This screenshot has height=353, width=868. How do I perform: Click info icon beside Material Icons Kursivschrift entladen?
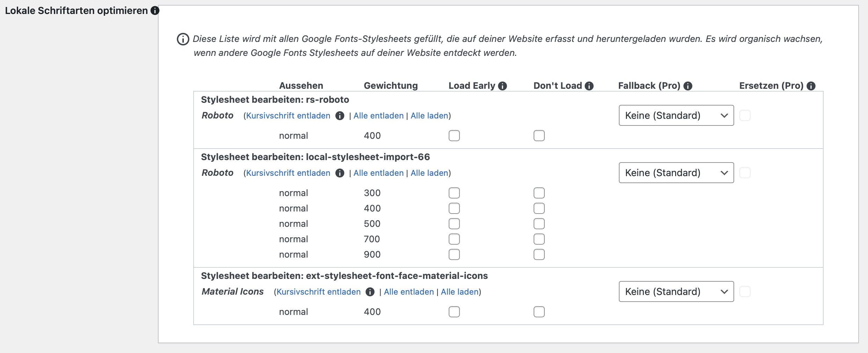[x=370, y=292]
